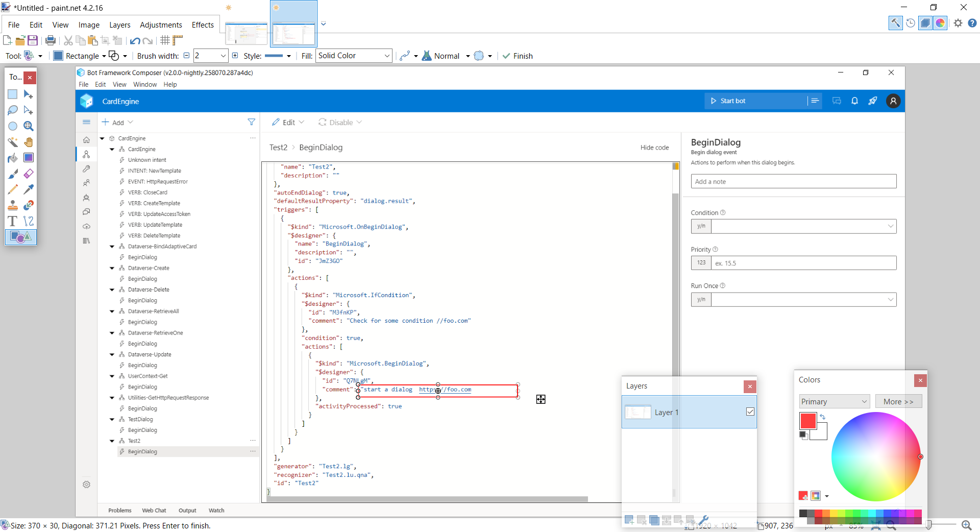Toggle gridlines display in paint.net toolbar
This screenshot has height=532, width=980.
(164, 40)
